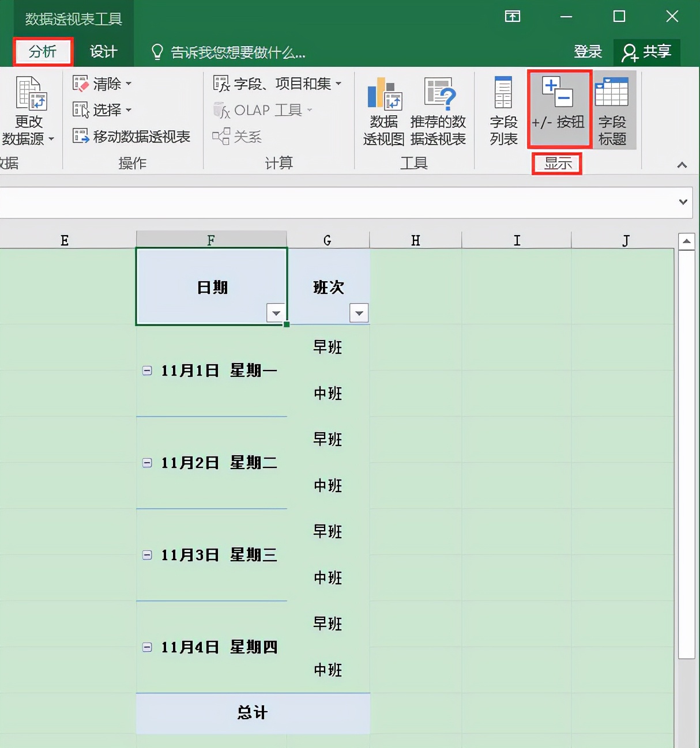
Task: Collapse the ribbon with the arrow
Action: pos(682,165)
